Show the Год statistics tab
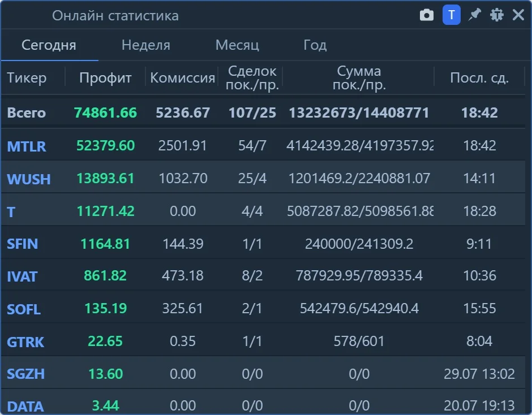532x415 pixels. coord(315,45)
